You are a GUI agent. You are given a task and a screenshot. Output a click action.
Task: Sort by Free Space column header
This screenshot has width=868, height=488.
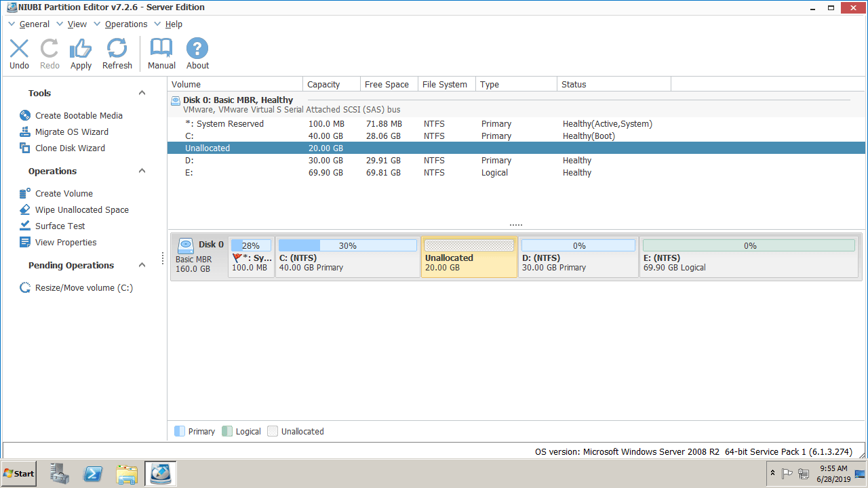tap(387, 85)
